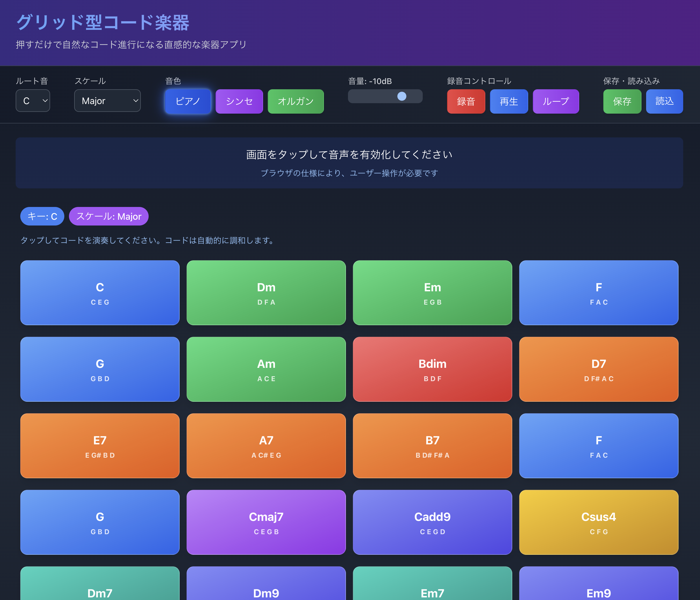
Task: Click the スケール: Major badge
Action: (x=108, y=216)
